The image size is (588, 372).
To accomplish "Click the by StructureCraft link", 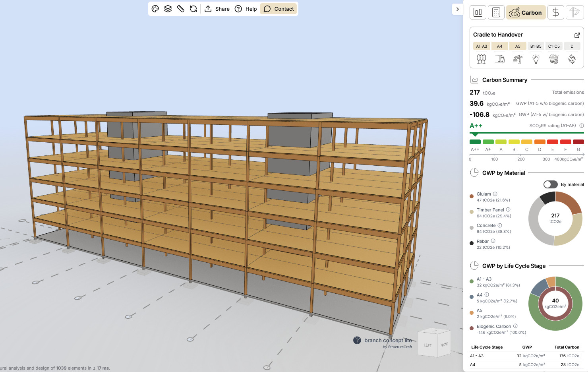I will (397, 347).
